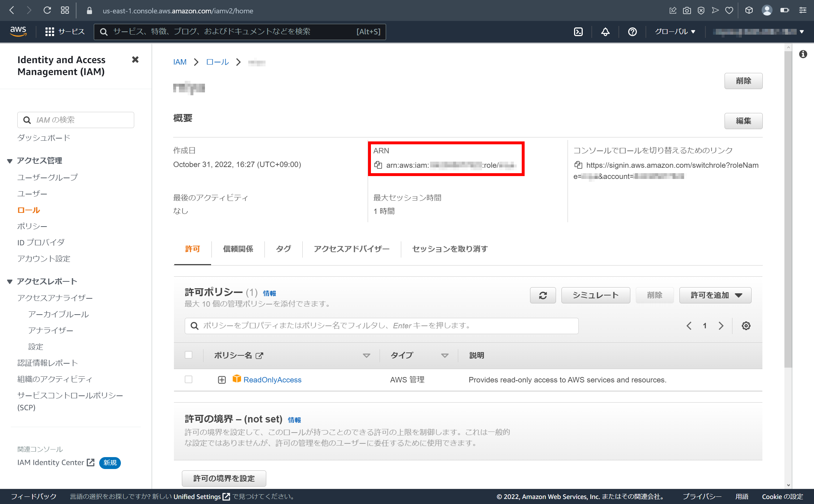This screenshot has height=504, width=814.
Task: Open the help question mark icon
Action: [x=632, y=32]
